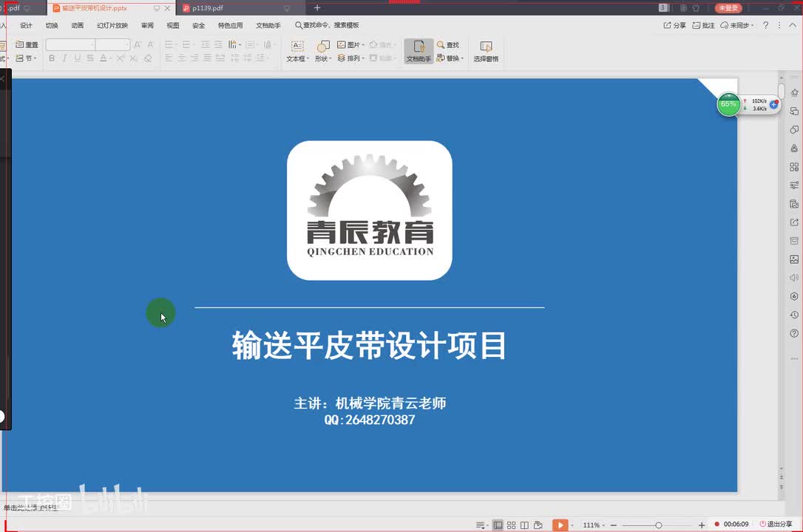Open the 未同步 sync dropdown
The width and height of the screenshot is (803, 532).
[x=737, y=25]
